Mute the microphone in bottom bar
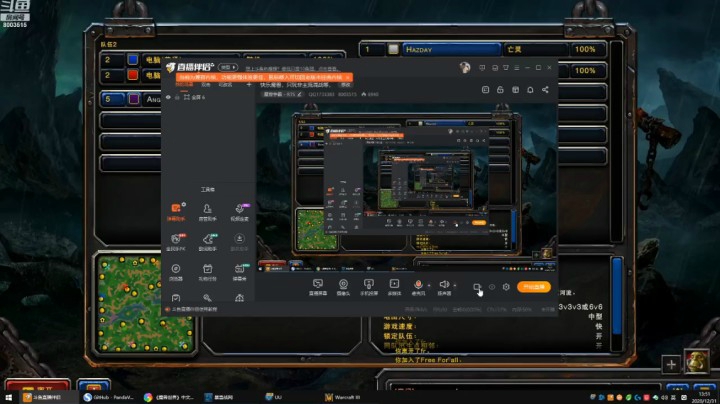 418,285
